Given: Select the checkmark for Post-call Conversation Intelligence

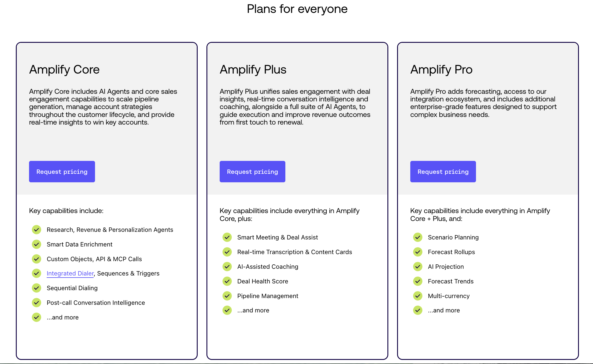Looking at the screenshot, I should [x=36, y=302].
